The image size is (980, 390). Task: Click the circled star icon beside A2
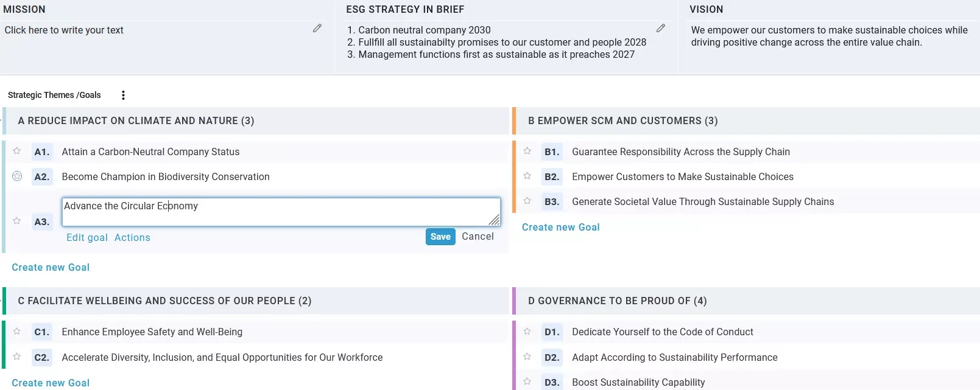tap(17, 176)
